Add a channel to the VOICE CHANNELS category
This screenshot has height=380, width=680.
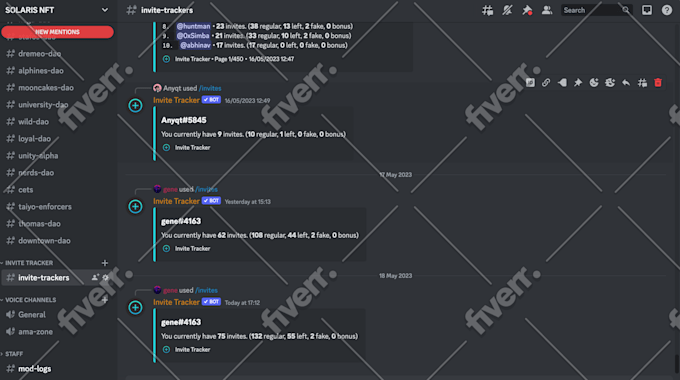tap(105, 300)
